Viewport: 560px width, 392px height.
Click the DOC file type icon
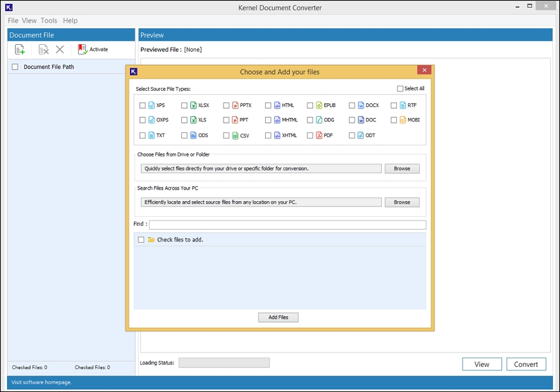click(361, 120)
